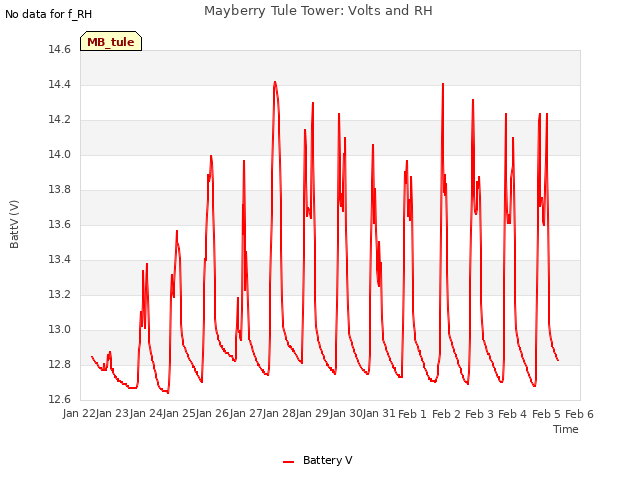Click the 12.6 y-axis tick label
Image resolution: width=640 pixels, height=480 pixels.
60,399
